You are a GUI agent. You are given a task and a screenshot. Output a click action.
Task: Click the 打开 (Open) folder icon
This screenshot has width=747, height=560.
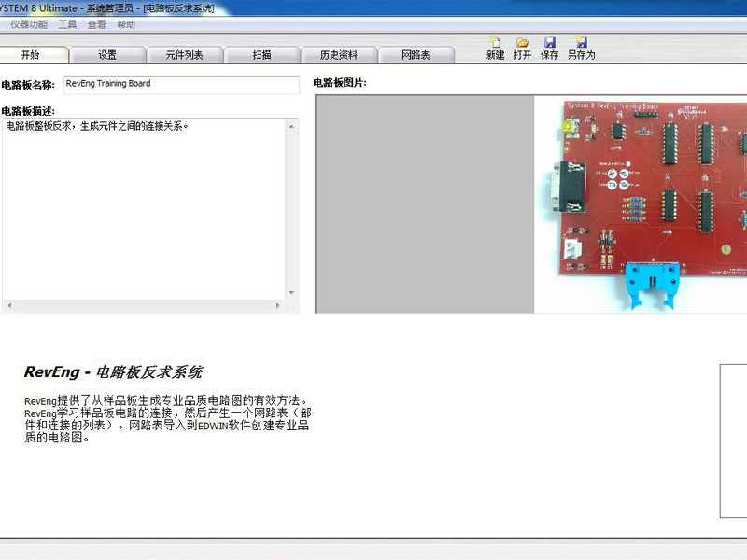522,49
